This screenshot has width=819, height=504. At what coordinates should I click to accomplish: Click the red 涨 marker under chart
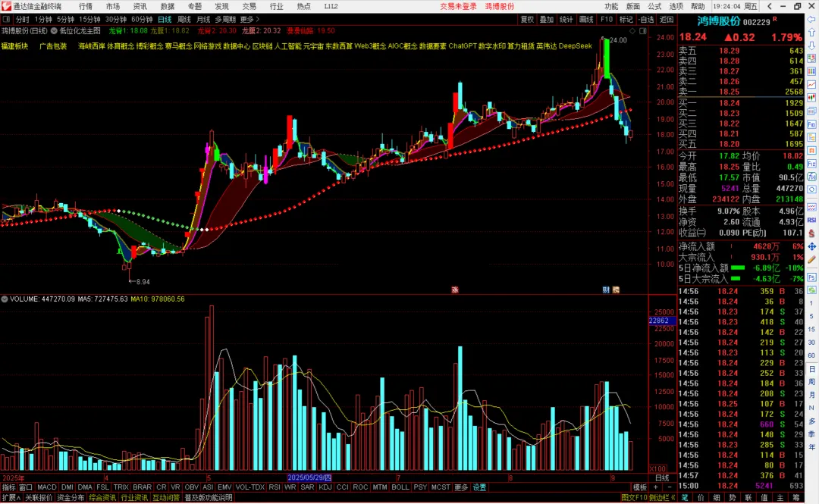coord(455,290)
